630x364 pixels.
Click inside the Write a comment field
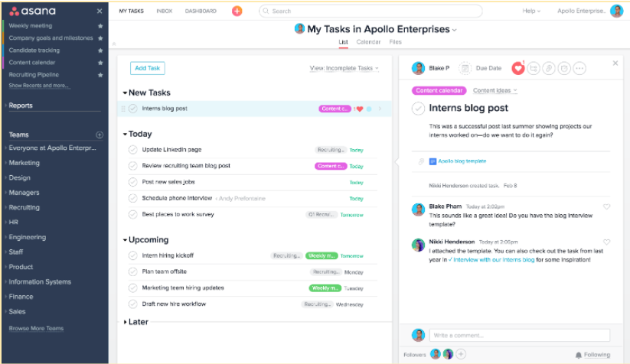pos(520,335)
